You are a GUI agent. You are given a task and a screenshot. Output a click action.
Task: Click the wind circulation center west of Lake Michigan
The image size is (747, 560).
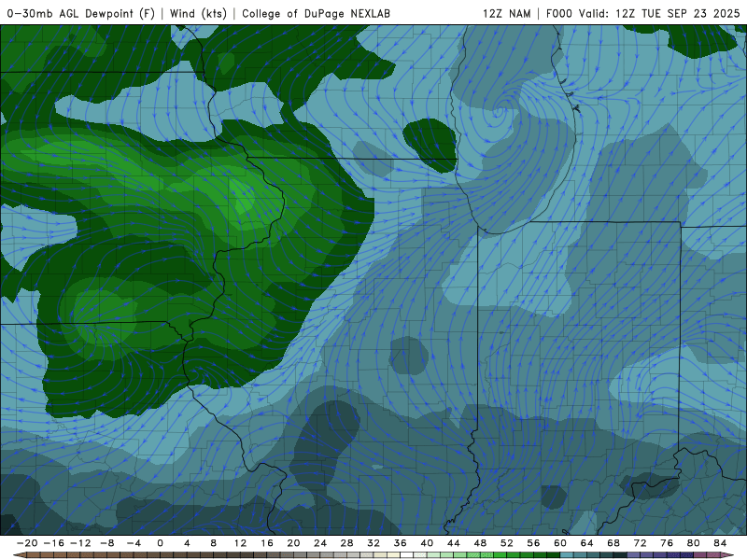point(500,113)
